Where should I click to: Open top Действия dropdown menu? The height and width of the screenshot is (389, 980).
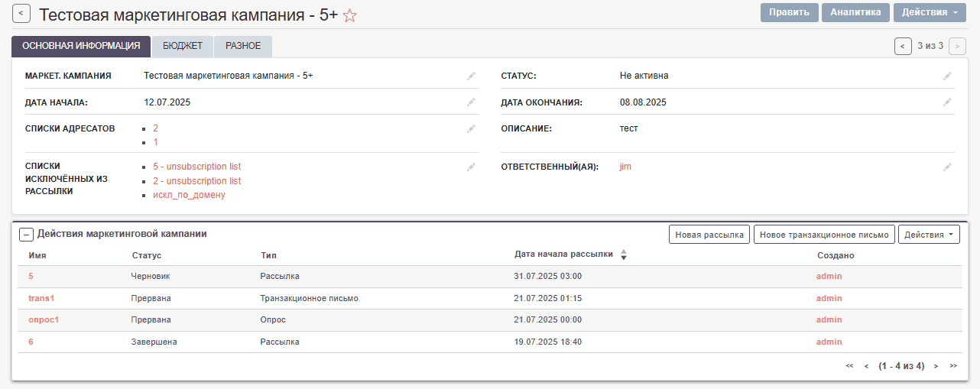[930, 12]
